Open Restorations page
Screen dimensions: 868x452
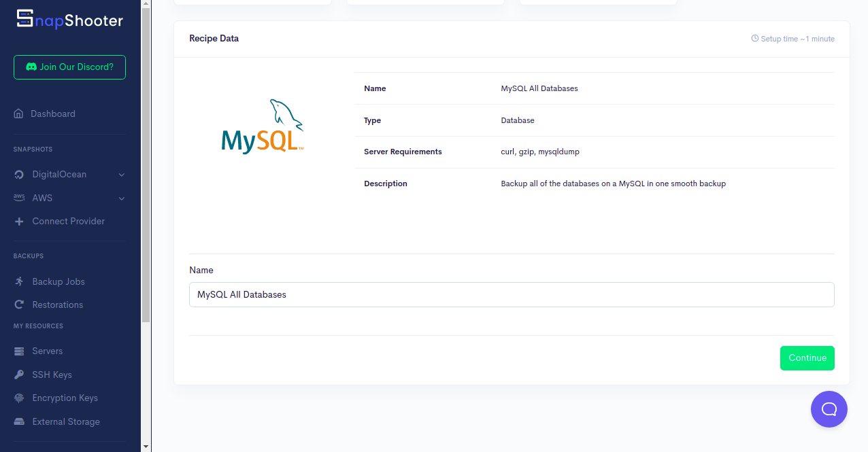(x=58, y=305)
